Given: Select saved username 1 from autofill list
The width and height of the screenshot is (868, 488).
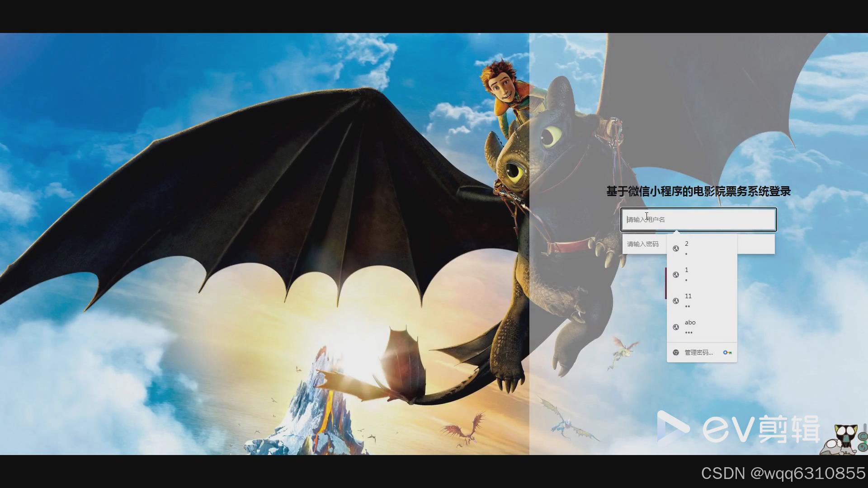Looking at the screenshot, I should pos(702,274).
